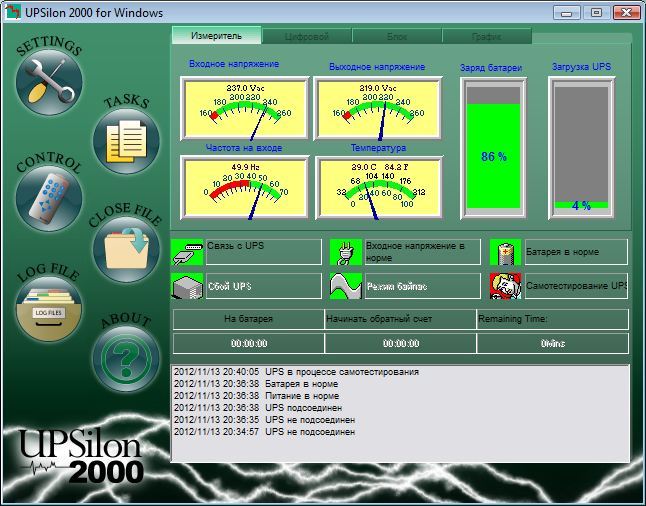This screenshot has width=646, height=506.
Task: Close the UPSilon 2000 window
Action: (x=627, y=13)
